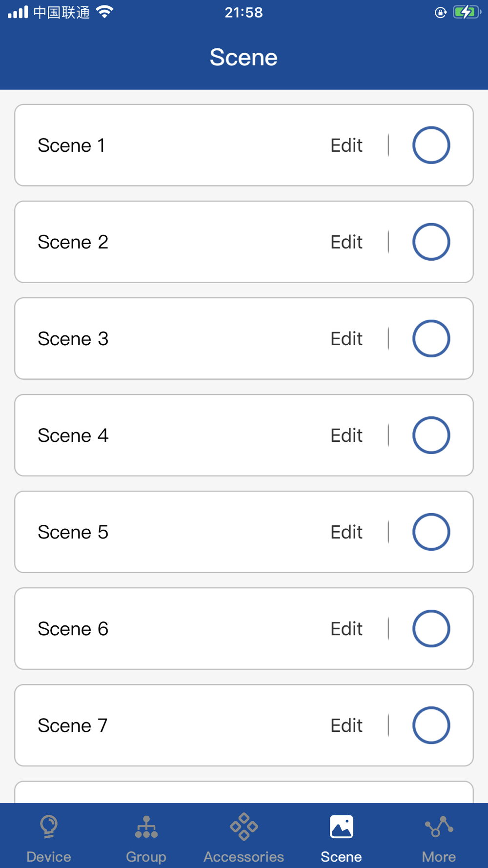Switch to the Device tab label

pos(49,857)
